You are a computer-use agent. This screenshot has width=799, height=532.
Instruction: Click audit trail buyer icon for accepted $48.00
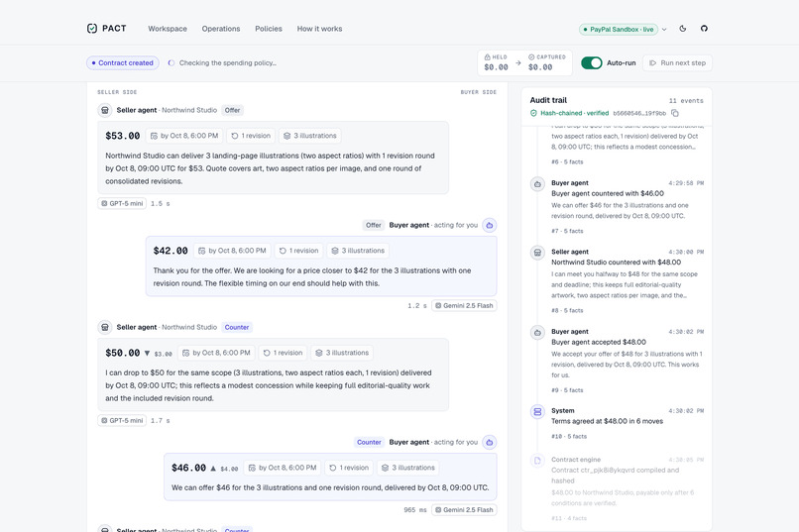coord(537,333)
